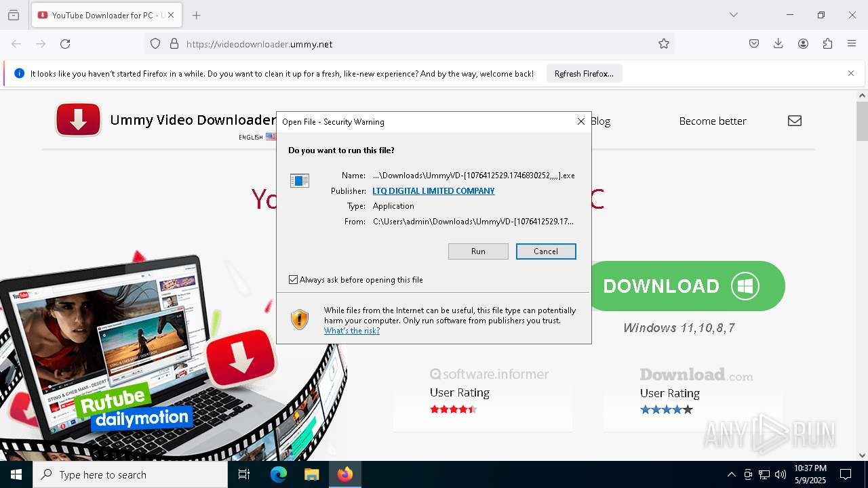Click the green DOWNLOAD button
Viewport: 868px width, 488px height.
pyautogui.click(x=686, y=286)
